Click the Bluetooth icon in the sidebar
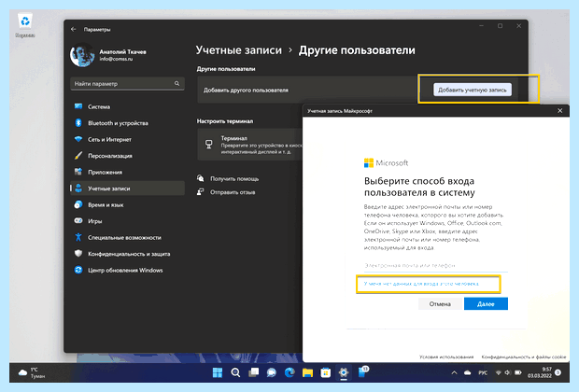 tap(78, 123)
